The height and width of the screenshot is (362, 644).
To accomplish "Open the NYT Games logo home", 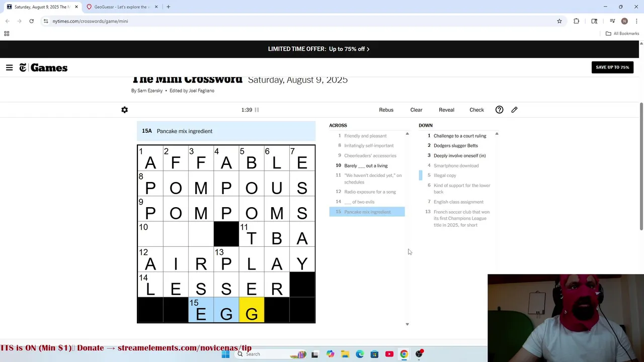I will tap(43, 67).
